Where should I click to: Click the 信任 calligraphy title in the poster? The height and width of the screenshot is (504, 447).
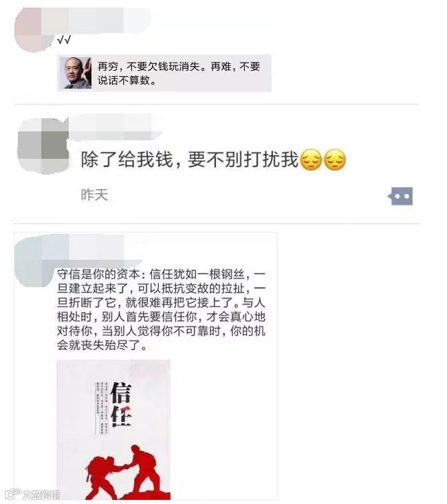[x=121, y=404]
